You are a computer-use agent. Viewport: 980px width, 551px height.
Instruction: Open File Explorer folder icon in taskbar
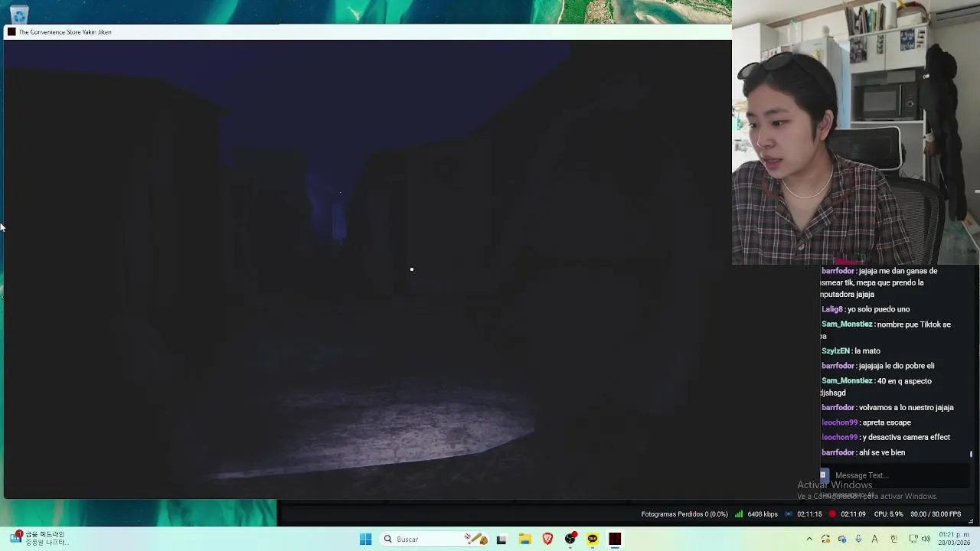524,540
